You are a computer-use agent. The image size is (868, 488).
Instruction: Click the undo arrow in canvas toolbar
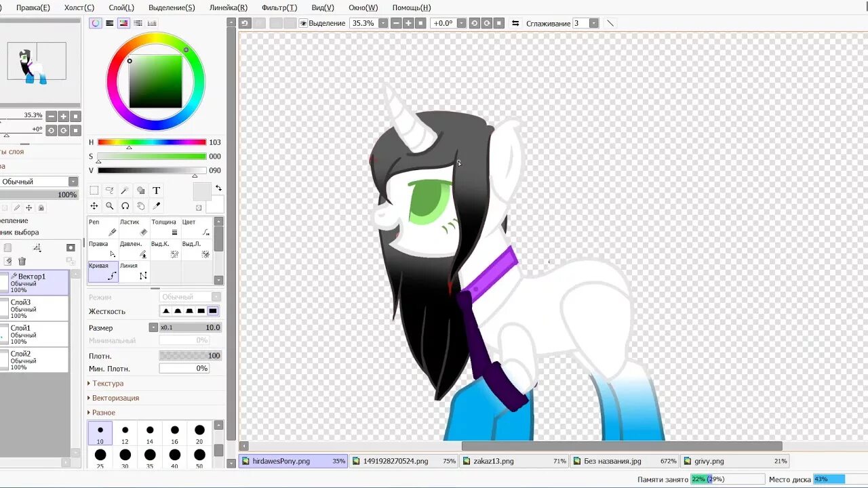coord(245,23)
